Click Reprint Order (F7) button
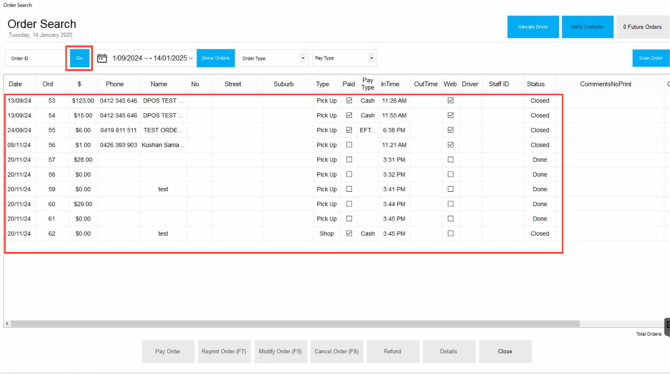This screenshot has width=670, height=374. click(x=224, y=351)
